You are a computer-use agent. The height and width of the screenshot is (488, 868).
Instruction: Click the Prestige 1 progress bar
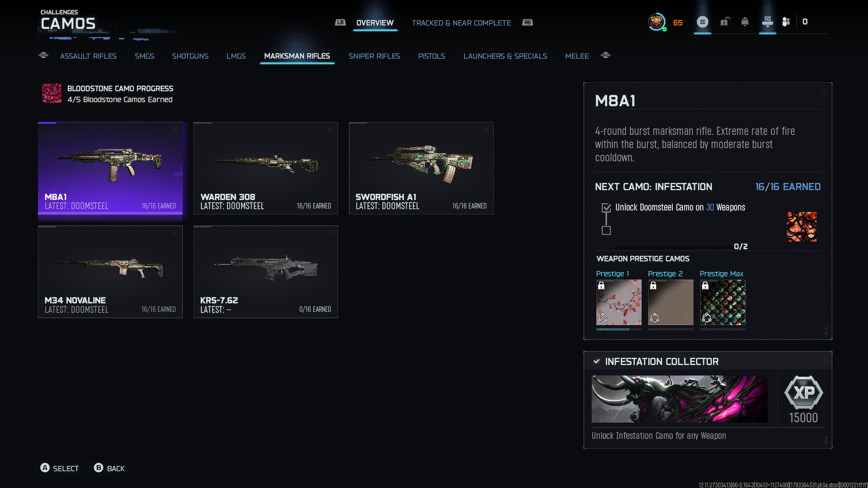(618, 329)
